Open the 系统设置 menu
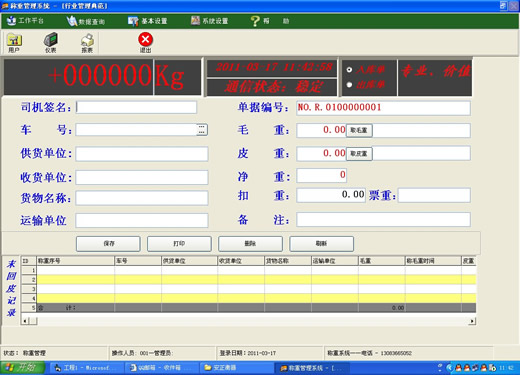The width and height of the screenshot is (520, 375). [210, 21]
